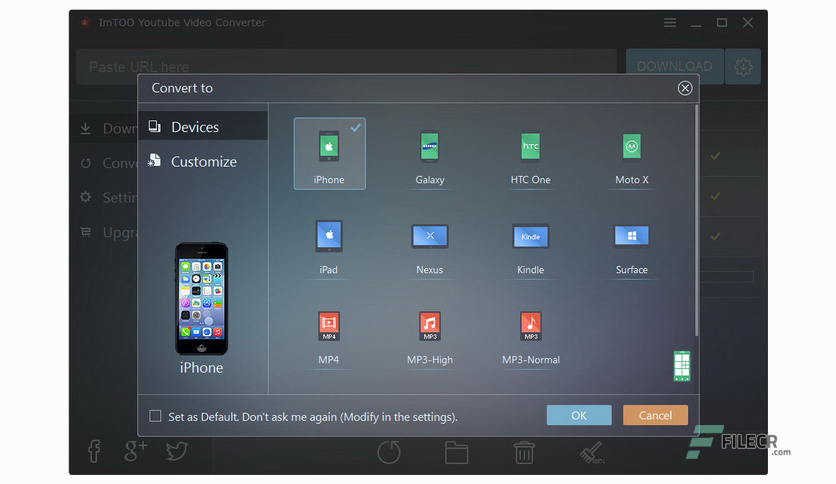Click the green phone icon at bottom right
836x484 pixels.
coord(682,366)
